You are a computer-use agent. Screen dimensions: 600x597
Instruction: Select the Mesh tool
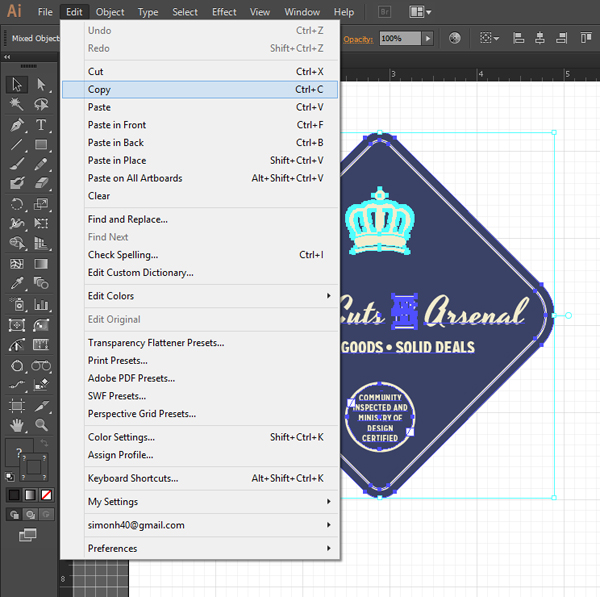click(x=17, y=264)
